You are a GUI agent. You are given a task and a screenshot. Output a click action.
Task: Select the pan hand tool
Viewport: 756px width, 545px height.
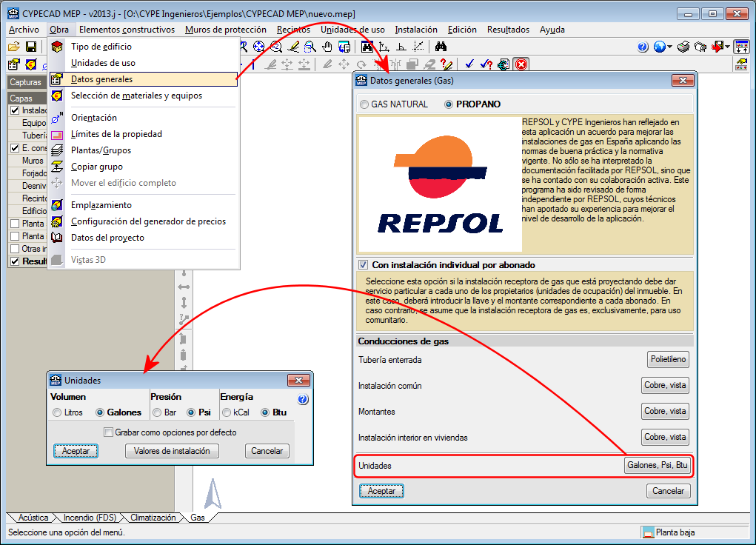(x=327, y=47)
